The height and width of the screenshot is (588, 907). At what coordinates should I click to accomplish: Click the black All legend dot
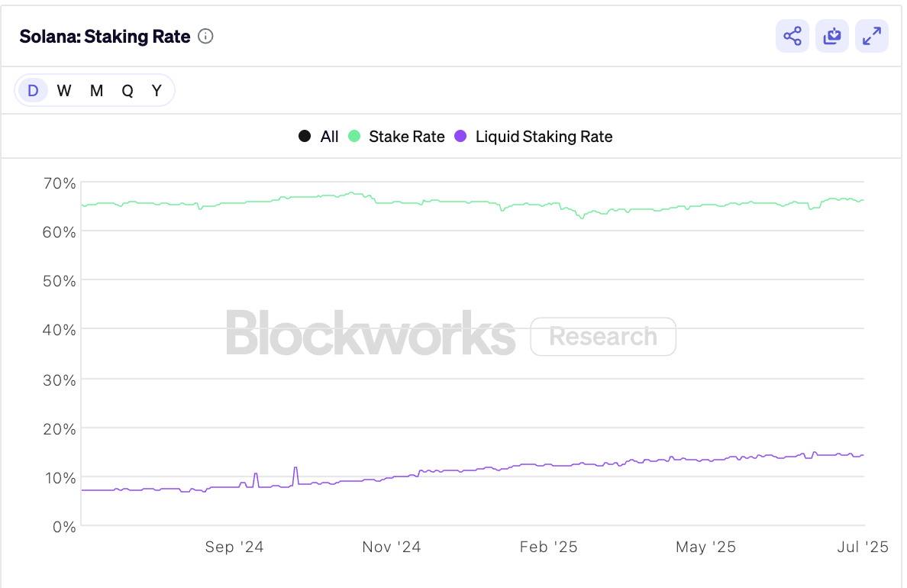tap(305, 136)
